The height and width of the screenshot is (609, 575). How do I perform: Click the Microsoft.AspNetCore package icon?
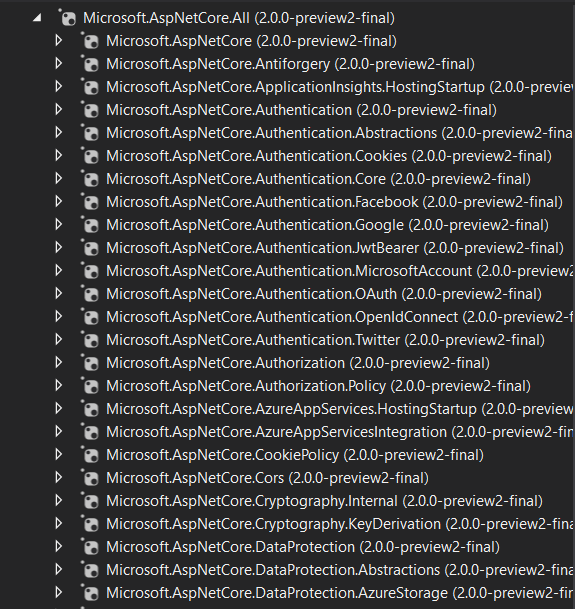coord(90,41)
